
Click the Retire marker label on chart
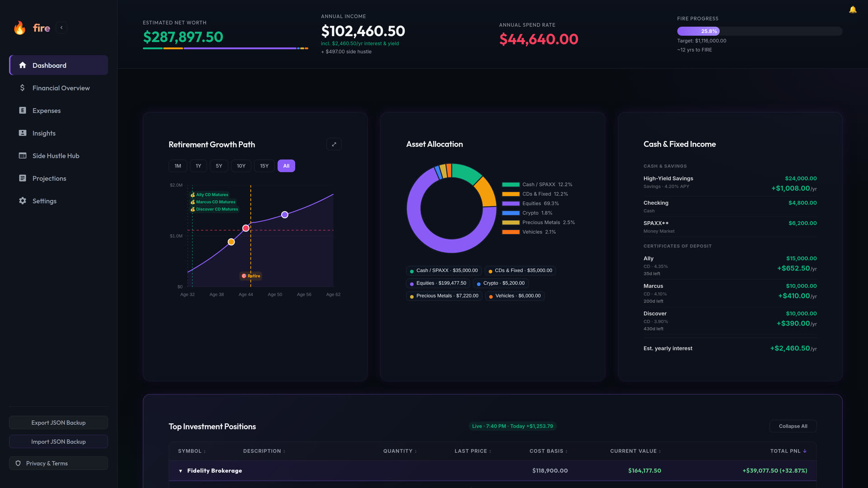[x=251, y=276]
